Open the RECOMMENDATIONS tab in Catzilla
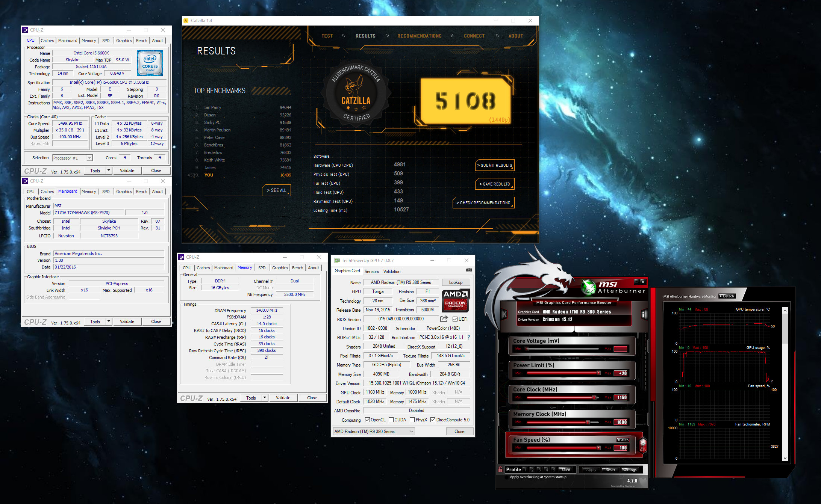821x504 pixels. 420,36
